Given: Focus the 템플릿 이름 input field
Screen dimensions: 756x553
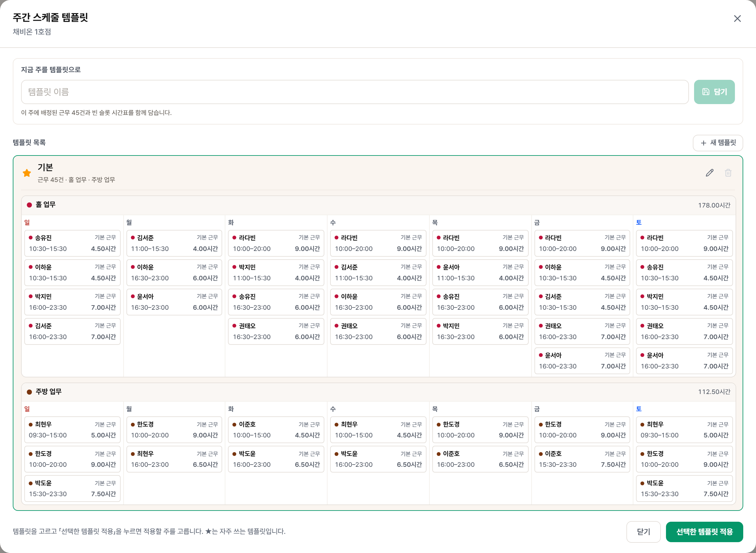Looking at the screenshot, I should (x=355, y=92).
